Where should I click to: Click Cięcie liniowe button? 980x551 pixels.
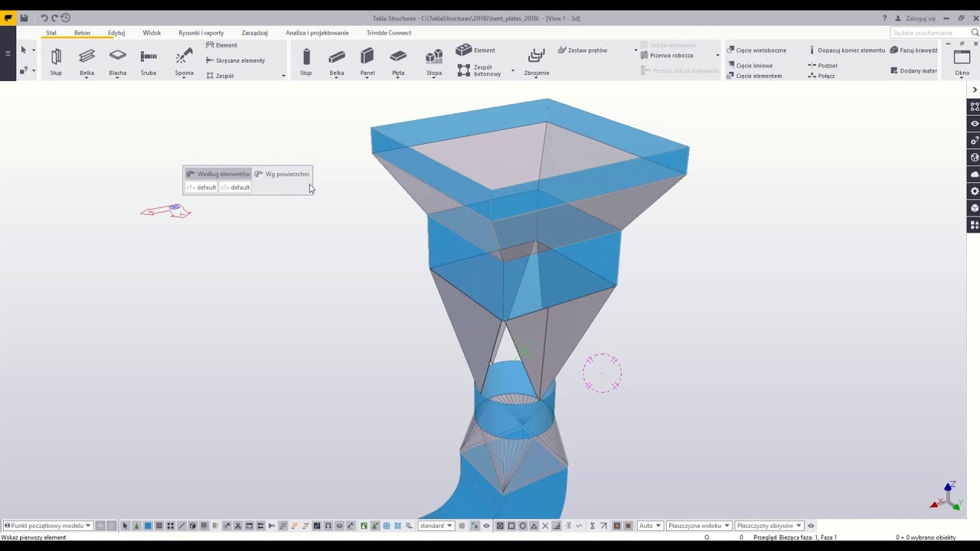(750, 66)
